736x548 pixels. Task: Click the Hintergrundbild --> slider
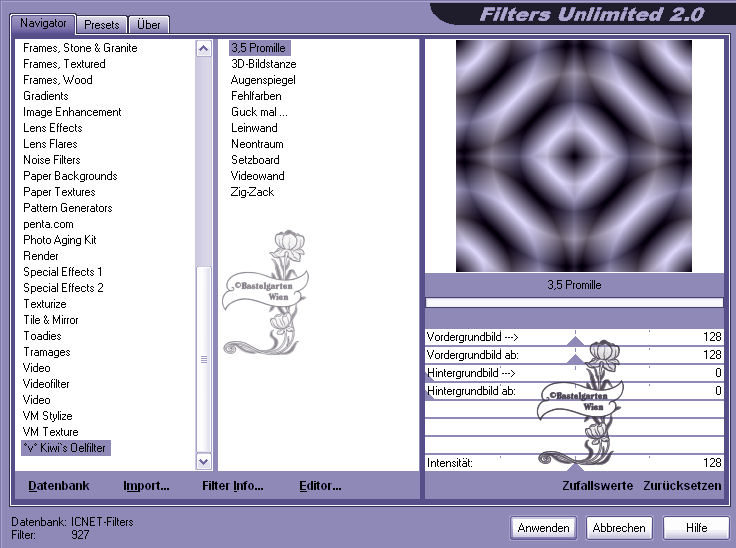click(574, 373)
